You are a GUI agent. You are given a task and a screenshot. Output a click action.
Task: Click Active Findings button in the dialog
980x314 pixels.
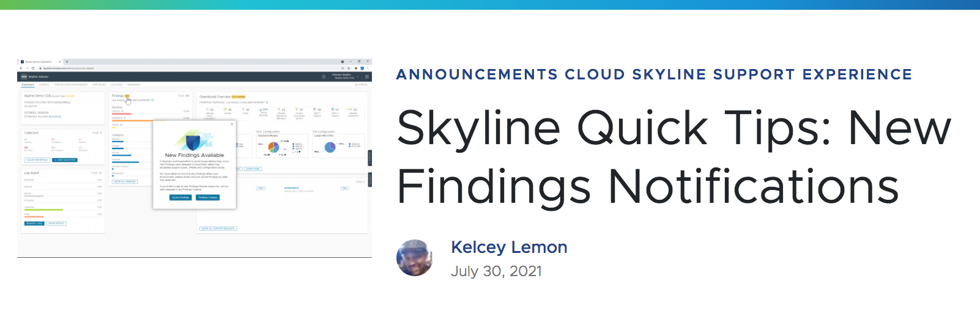click(180, 197)
